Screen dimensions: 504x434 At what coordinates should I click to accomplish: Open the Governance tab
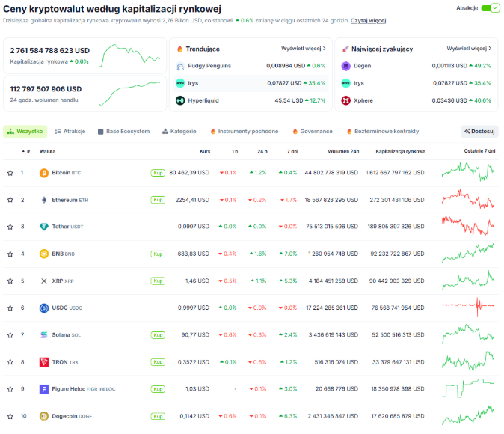tap(313, 131)
